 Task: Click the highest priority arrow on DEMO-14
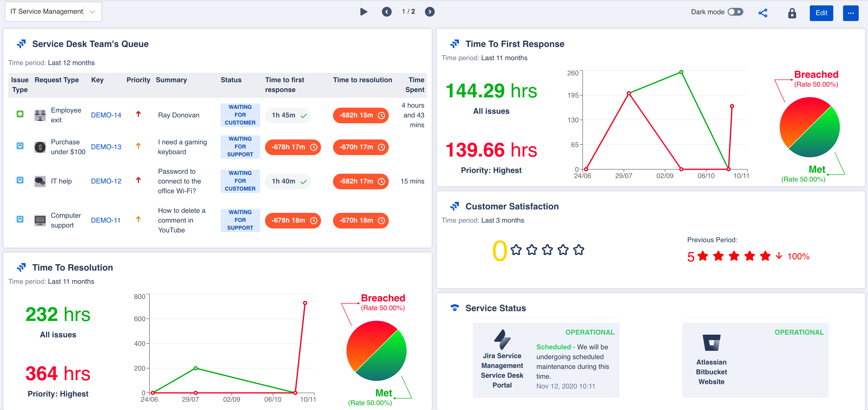pyautogui.click(x=138, y=114)
